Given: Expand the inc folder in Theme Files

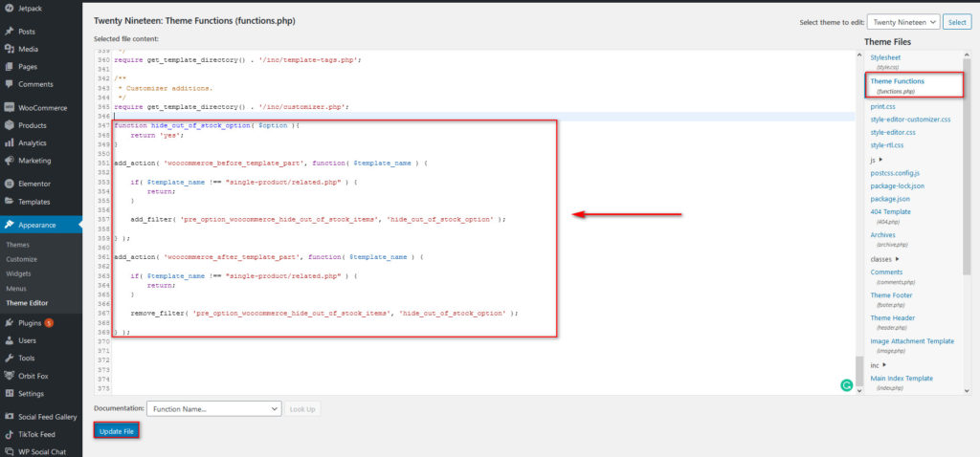Looking at the screenshot, I should pos(878,365).
